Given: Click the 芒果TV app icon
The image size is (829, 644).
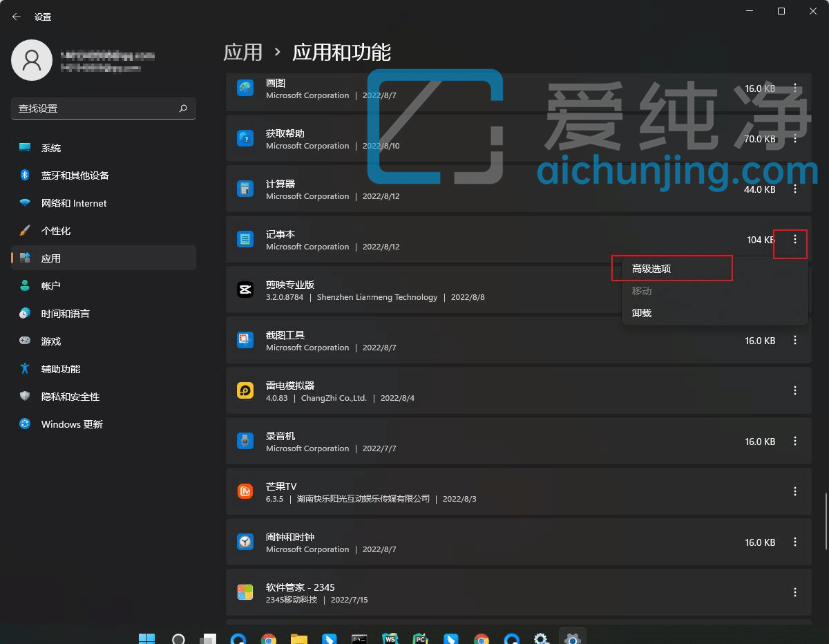Looking at the screenshot, I should [x=245, y=491].
